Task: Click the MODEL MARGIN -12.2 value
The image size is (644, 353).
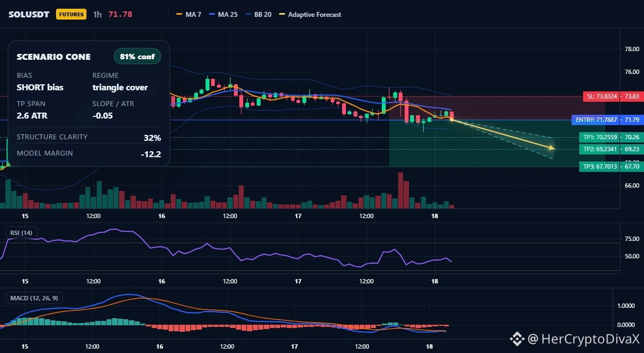Action: pyautogui.click(x=151, y=154)
